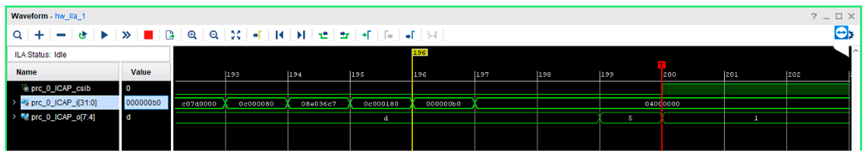This screenshot has width=868, height=156.
Task: Toggle the auto re-trigger icon
Action: 82,35
